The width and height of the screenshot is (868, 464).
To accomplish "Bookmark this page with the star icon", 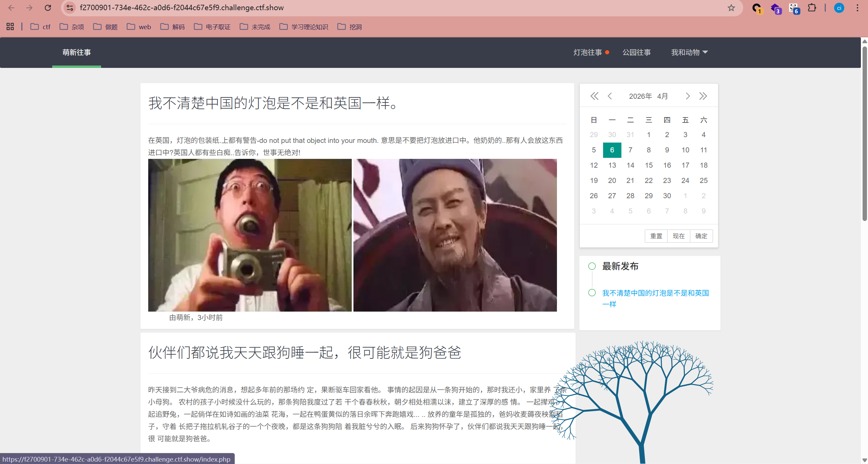I will pyautogui.click(x=731, y=8).
